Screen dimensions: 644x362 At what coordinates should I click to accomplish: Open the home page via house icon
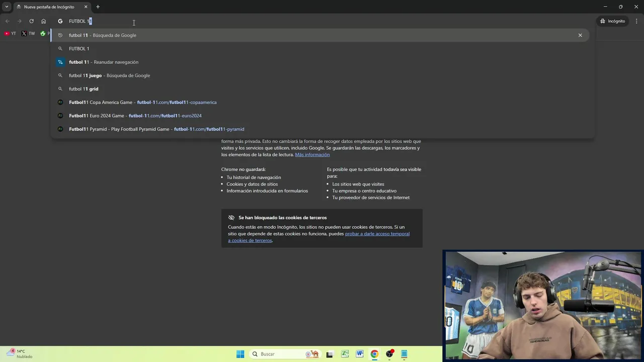(x=43, y=21)
